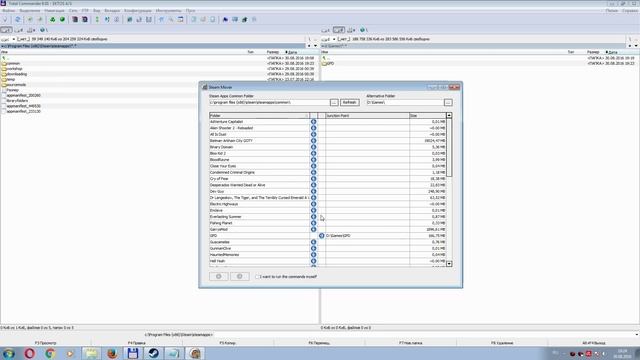The height and width of the screenshot is (360, 640).
Task: Click Windows Start button
Action: click(9, 353)
